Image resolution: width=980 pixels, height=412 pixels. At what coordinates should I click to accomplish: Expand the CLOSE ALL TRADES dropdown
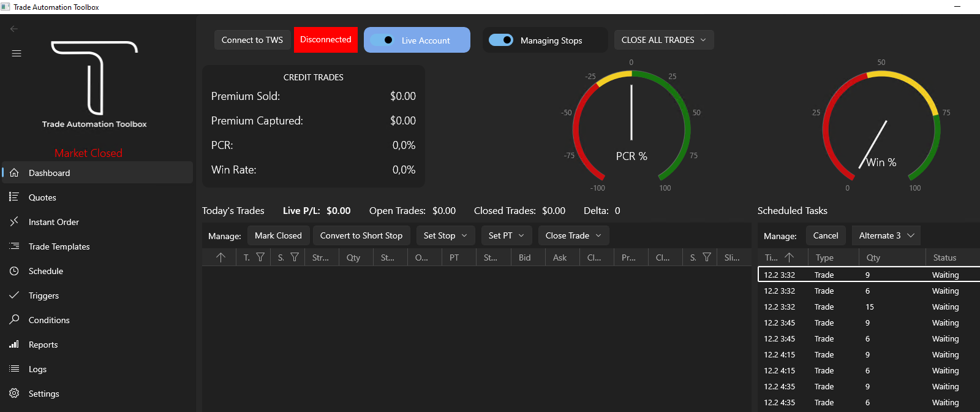pyautogui.click(x=664, y=40)
